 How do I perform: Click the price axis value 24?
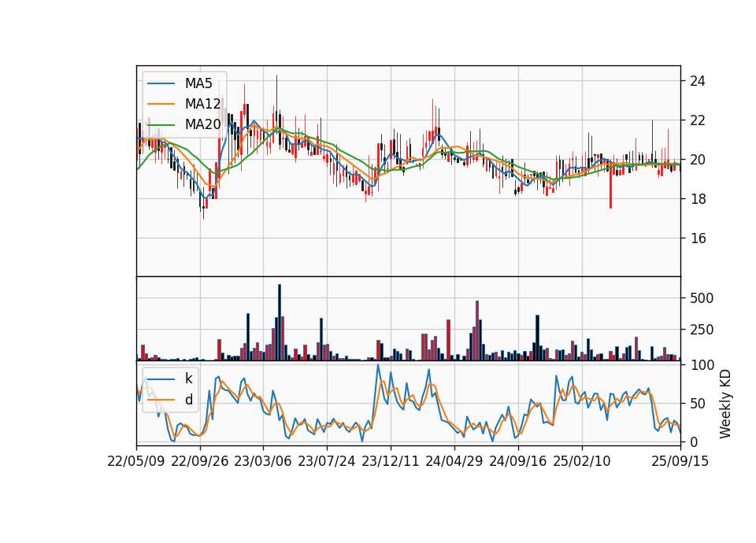coord(698,81)
